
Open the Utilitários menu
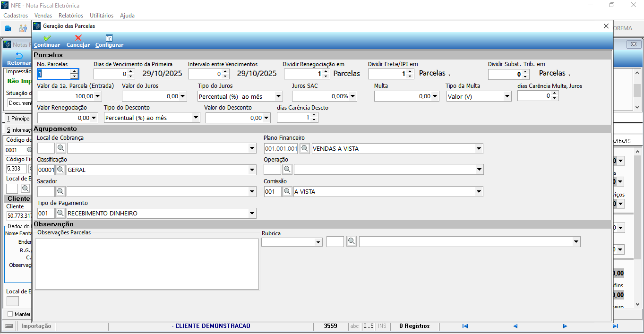tap(102, 16)
